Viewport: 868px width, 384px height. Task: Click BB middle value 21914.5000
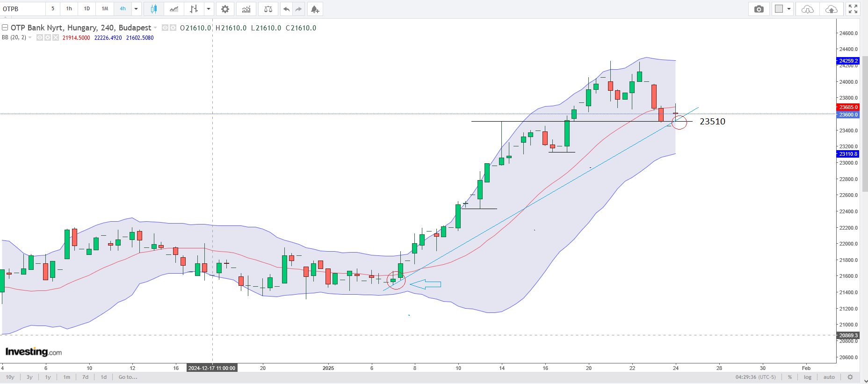76,38
